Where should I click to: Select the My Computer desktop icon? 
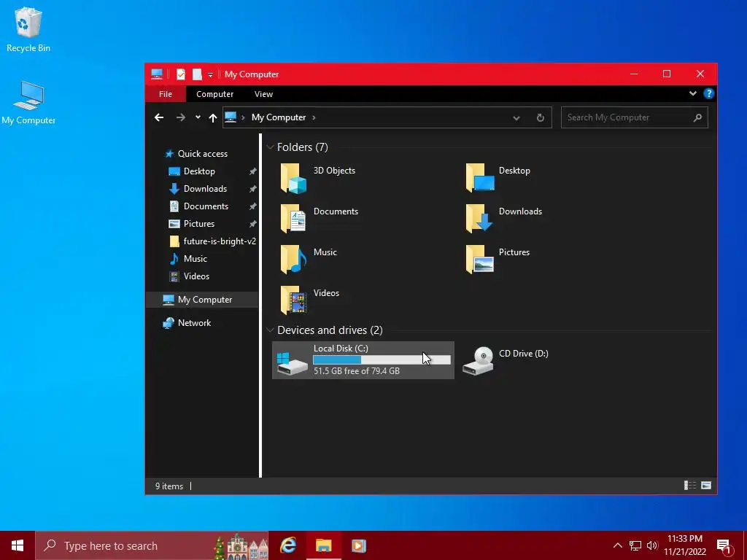pyautogui.click(x=28, y=102)
